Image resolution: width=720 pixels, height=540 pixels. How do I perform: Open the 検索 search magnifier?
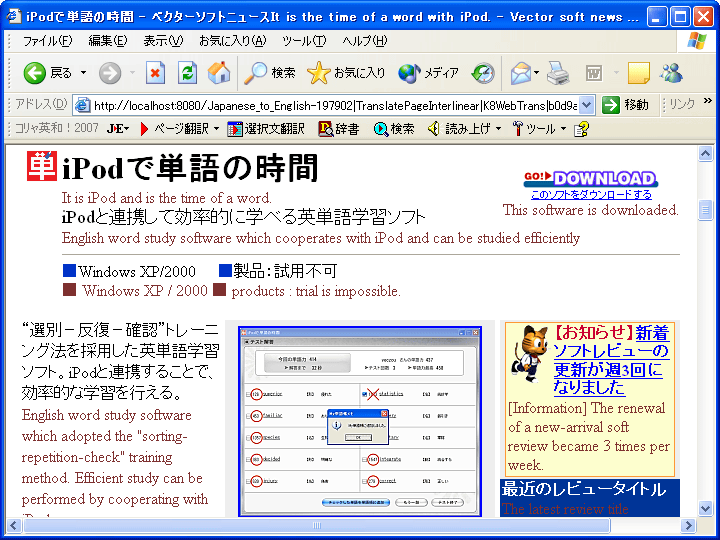(270, 73)
